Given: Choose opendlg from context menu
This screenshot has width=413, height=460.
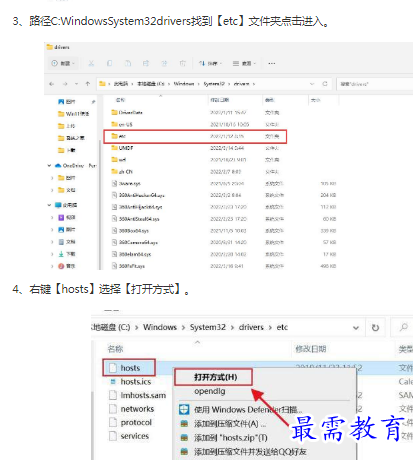Looking at the screenshot, I should pos(210,391).
